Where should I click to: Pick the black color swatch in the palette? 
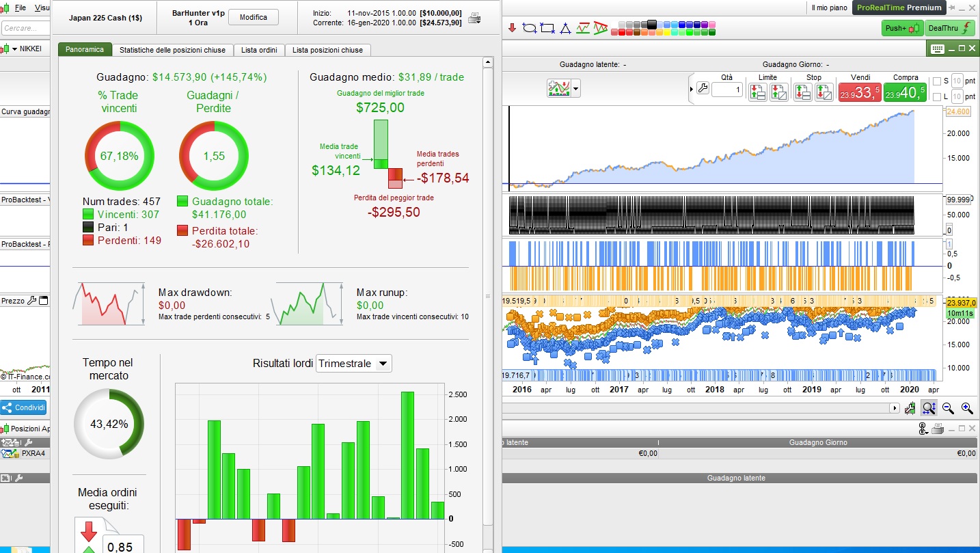[x=652, y=25]
